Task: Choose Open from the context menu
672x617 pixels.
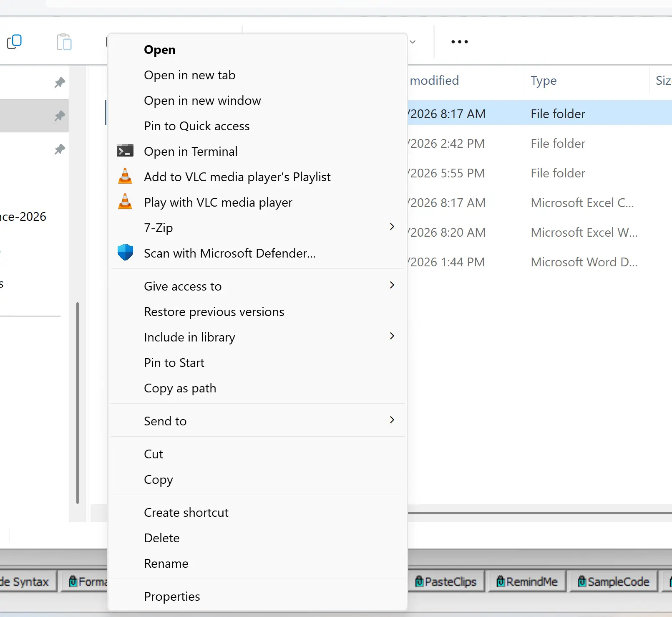Action: tap(257, 50)
